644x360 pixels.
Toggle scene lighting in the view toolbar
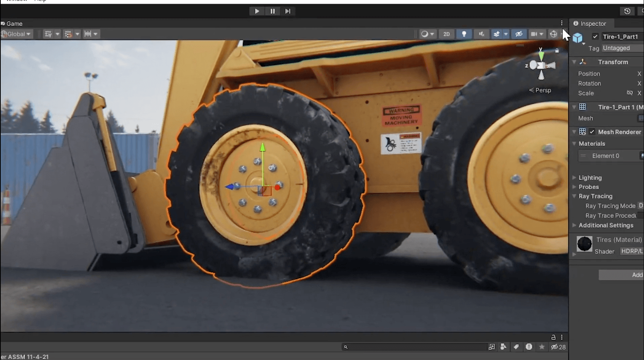(464, 34)
